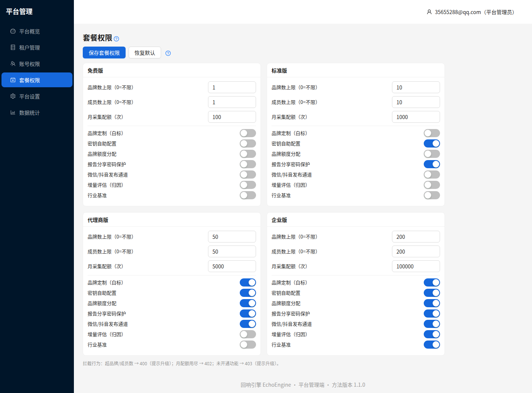Click the 平台设置 gear icon

pyautogui.click(x=13, y=96)
